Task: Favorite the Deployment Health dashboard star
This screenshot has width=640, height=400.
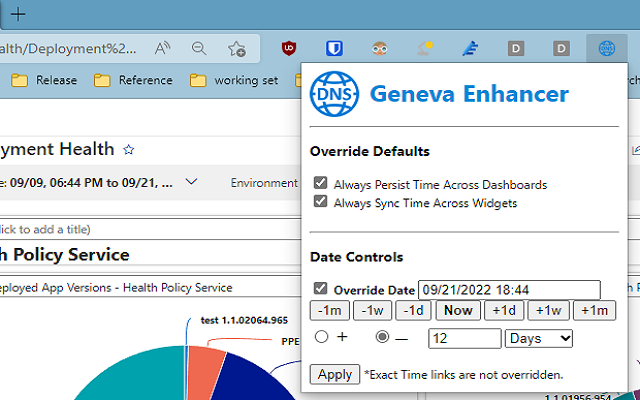Action: (129, 150)
